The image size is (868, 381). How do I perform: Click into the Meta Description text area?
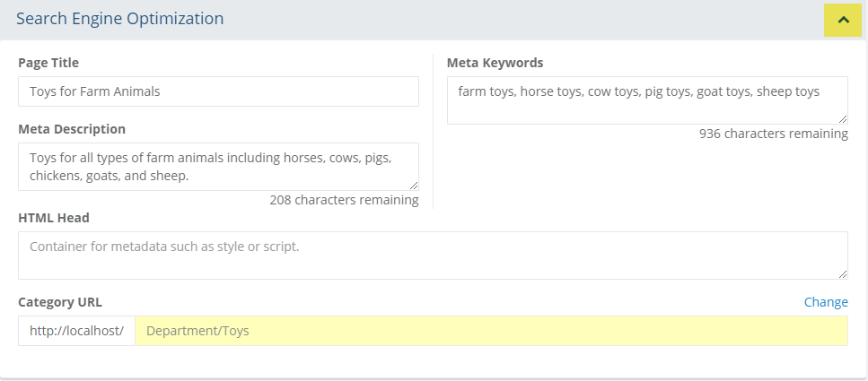pyautogui.click(x=218, y=167)
